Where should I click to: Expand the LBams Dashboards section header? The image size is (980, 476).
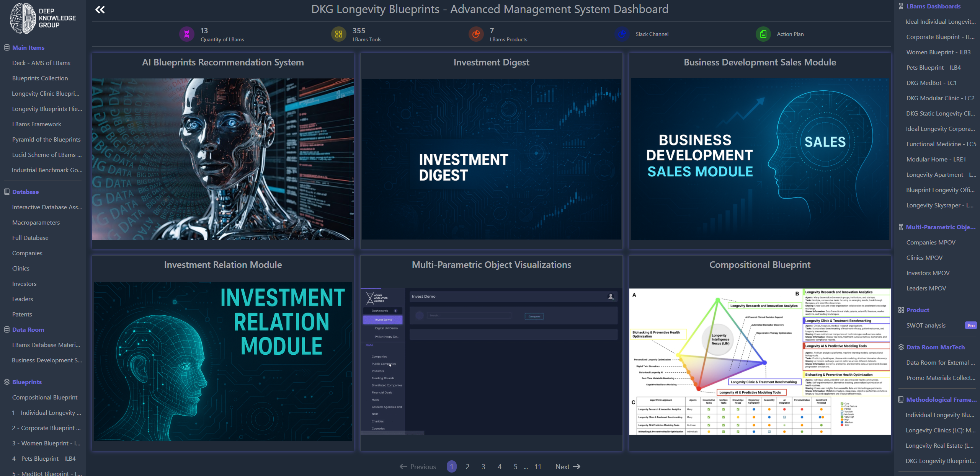click(x=933, y=7)
